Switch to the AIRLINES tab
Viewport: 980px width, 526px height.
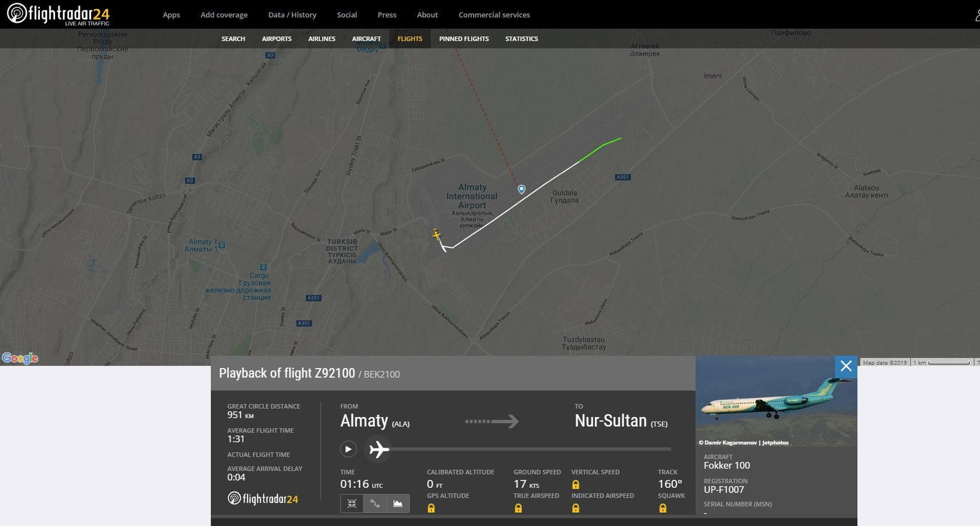322,39
